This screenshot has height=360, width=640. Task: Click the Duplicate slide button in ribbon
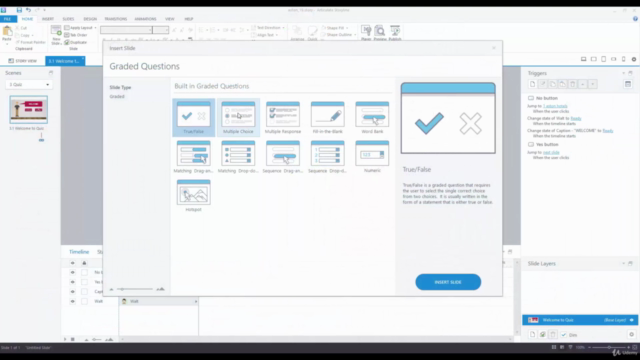pyautogui.click(x=76, y=42)
